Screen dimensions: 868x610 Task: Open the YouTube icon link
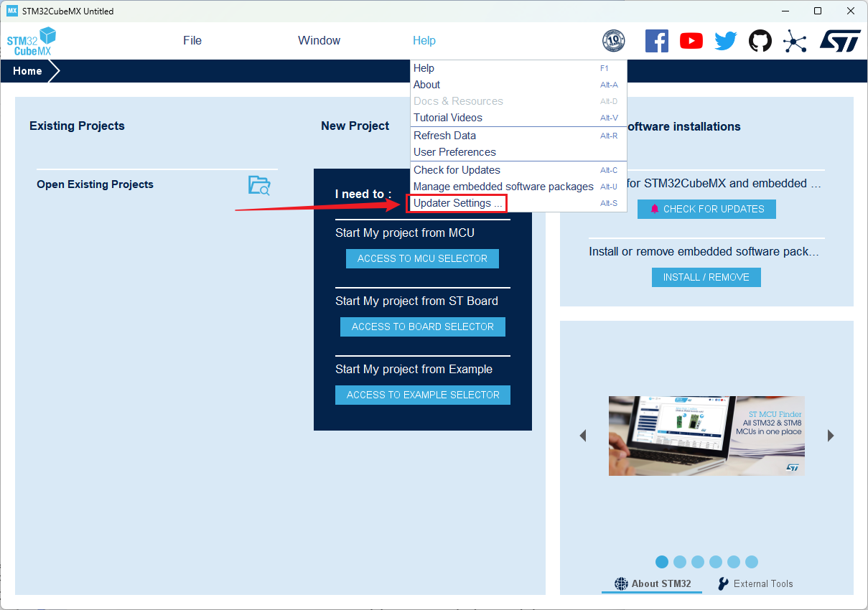coord(691,41)
